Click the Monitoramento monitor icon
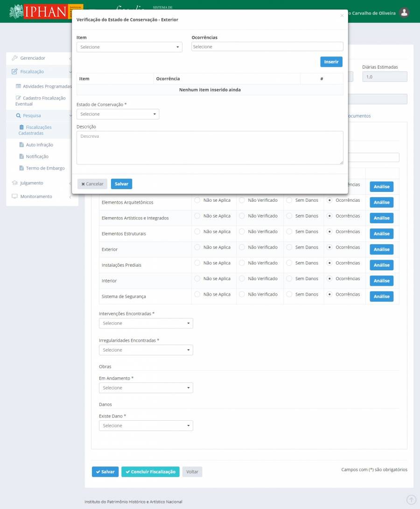The height and width of the screenshot is (509, 420). coord(14,197)
